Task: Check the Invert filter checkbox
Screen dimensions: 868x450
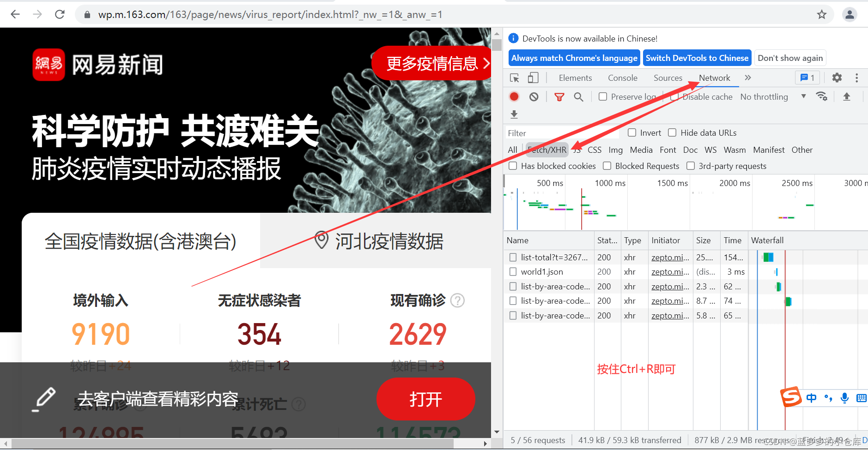Action: coord(631,132)
